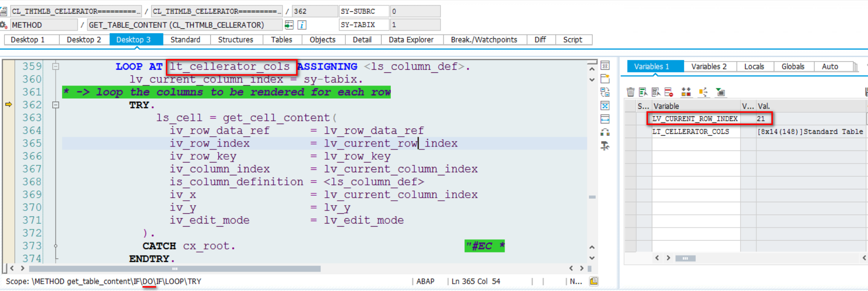868x291 pixels.
Task: Open the Script tab
Action: [573, 40]
